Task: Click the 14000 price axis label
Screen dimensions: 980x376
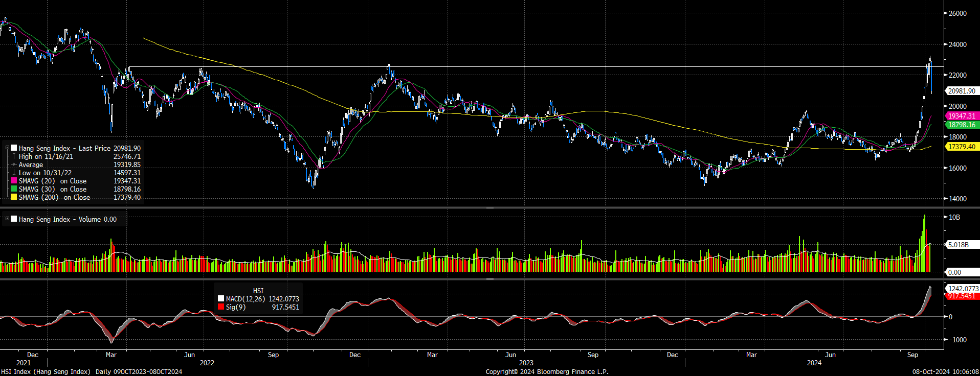Action: pos(957,199)
